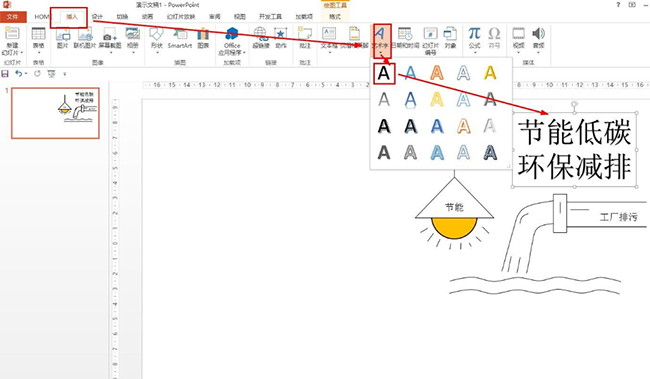Screen dimensions: 650x379
Task: Insert a chart icon in ribbon
Action: pyautogui.click(x=203, y=38)
